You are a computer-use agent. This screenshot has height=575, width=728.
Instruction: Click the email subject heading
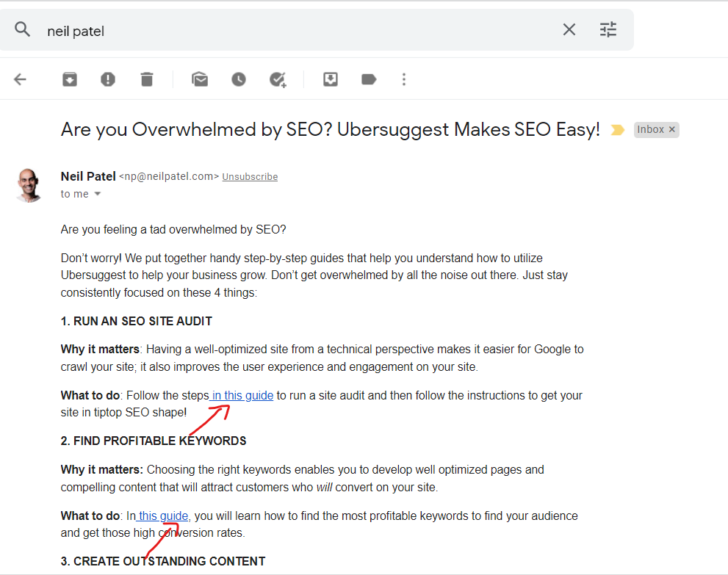coord(330,129)
